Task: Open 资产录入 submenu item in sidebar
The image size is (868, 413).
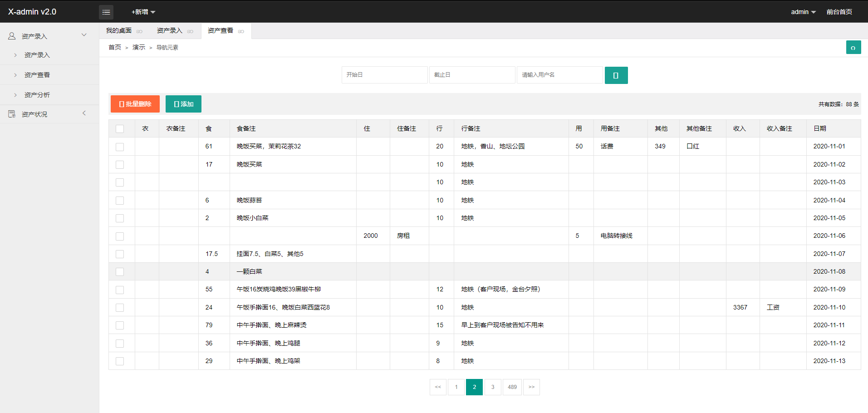Action: point(37,55)
